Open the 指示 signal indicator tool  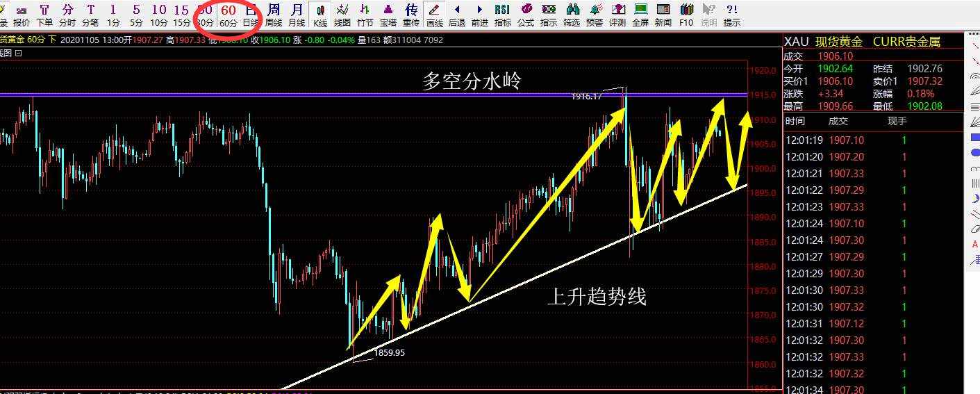549,15
